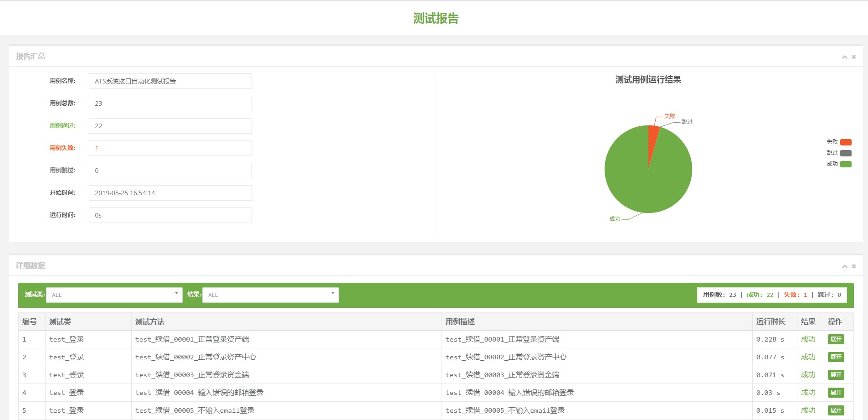Close the 报告汇总 panel
868x420 pixels.
coord(854,57)
